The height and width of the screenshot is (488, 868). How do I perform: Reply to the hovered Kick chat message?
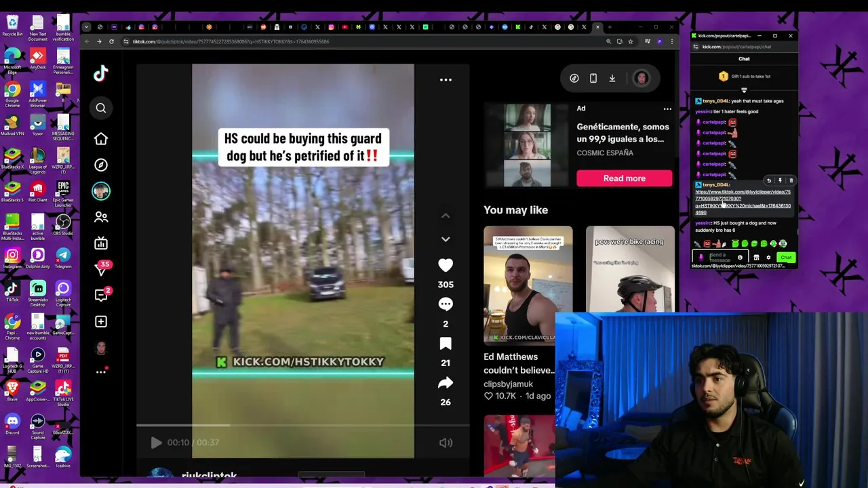click(769, 181)
